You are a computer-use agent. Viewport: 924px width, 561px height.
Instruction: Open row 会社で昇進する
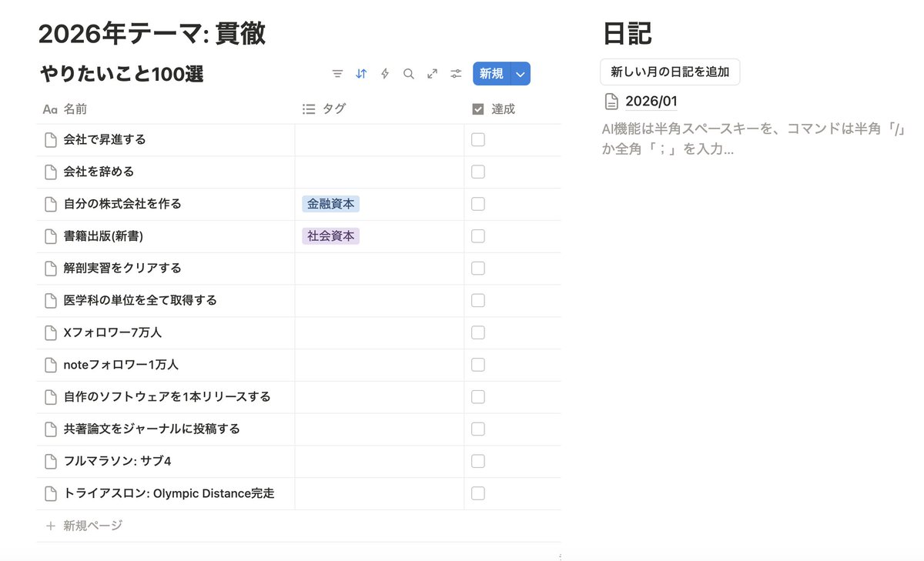pos(105,140)
